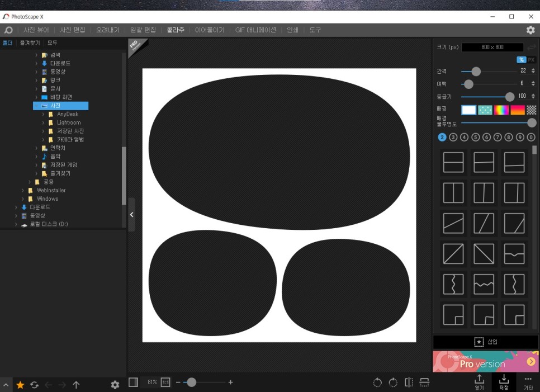
Task: Open the Pro version banner
Action: pos(486,361)
